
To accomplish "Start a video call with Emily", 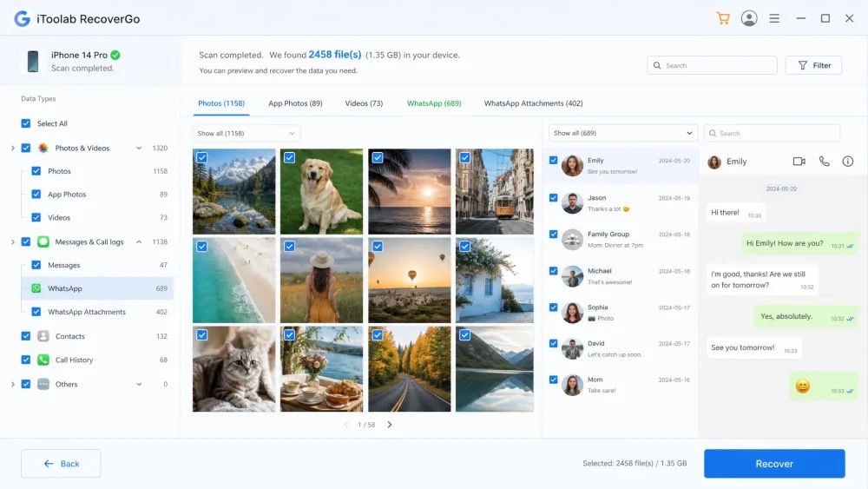I will click(799, 162).
